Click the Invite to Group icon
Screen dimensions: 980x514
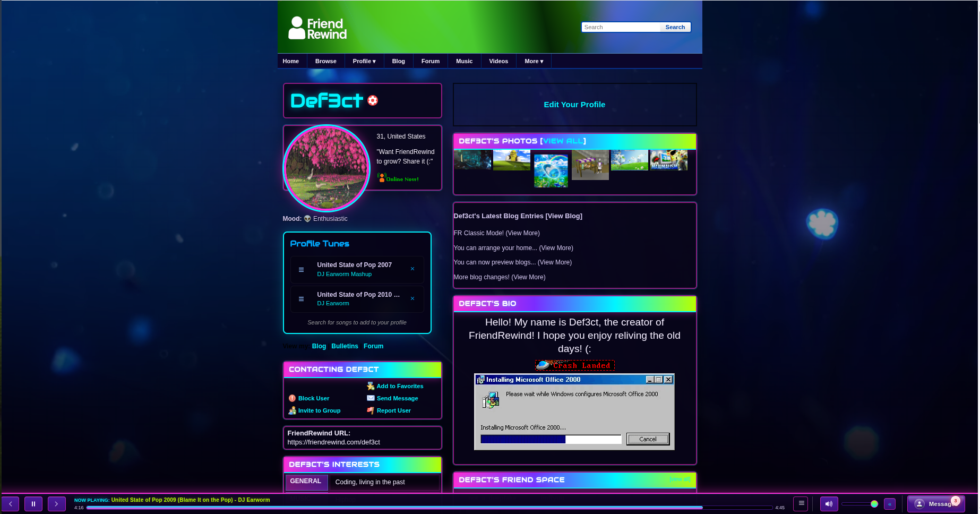(292, 410)
